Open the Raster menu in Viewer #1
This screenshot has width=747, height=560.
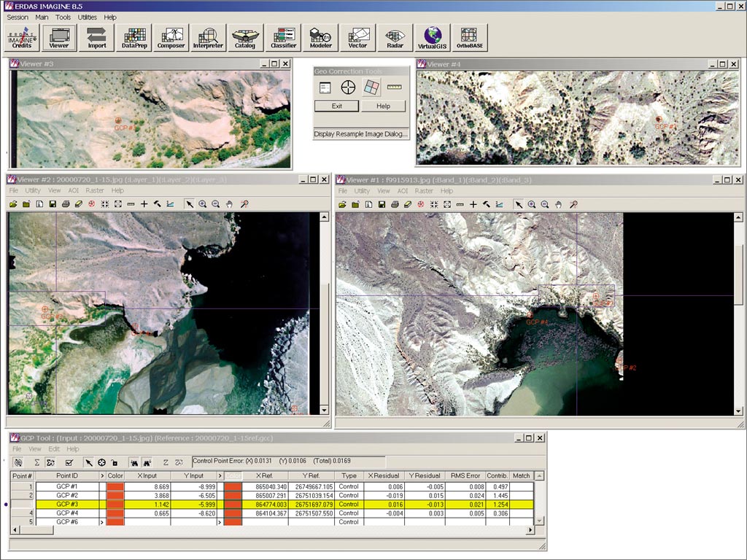[424, 191]
